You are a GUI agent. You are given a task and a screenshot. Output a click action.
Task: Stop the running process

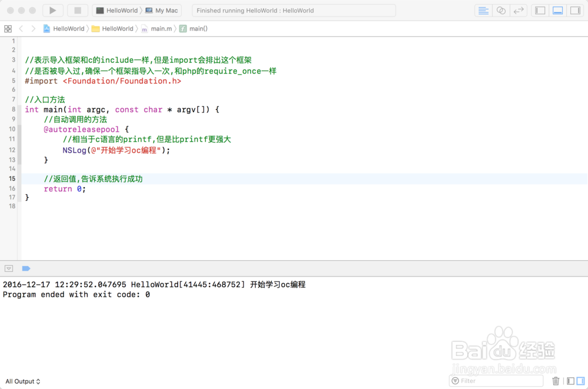pyautogui.click(x=77, y=10)
